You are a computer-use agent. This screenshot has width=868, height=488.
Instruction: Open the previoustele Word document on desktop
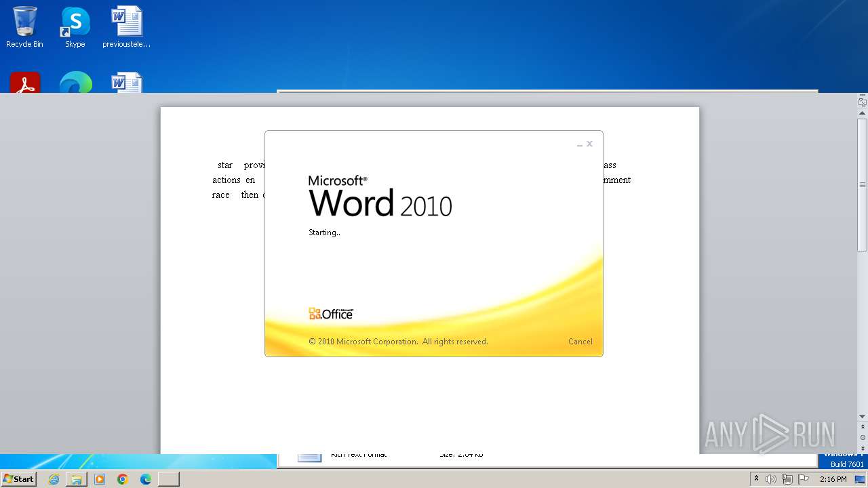pyautogui.click(x=127, y=28)
